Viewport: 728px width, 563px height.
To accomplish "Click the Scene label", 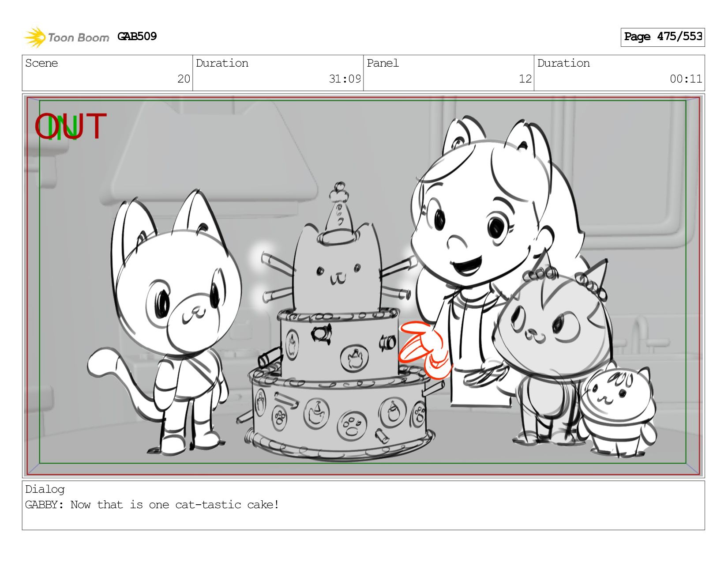I will [41, 63].
